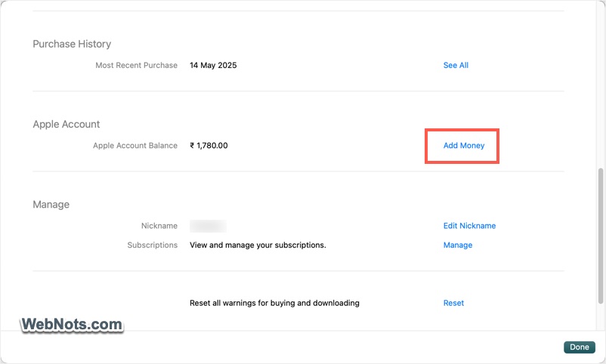Click the Purchase History heading

72,44
